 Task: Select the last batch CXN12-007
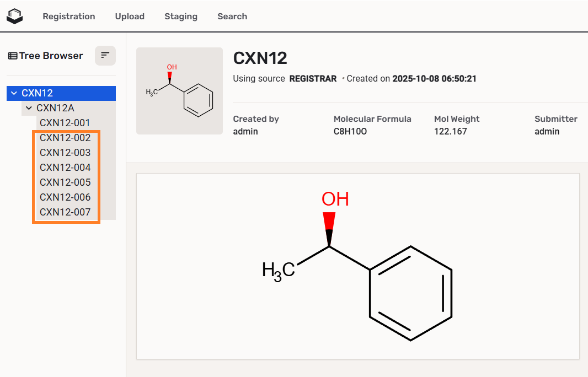[x=65, y=212]
